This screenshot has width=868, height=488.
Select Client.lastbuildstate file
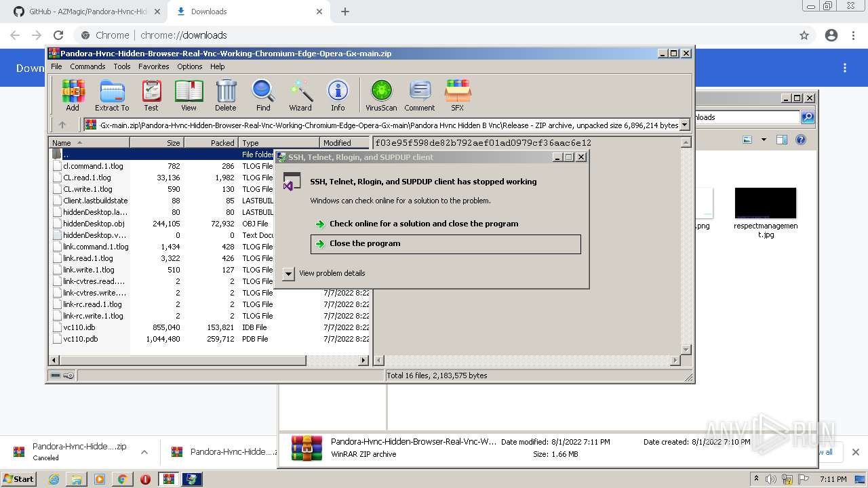tap(95, 201)
